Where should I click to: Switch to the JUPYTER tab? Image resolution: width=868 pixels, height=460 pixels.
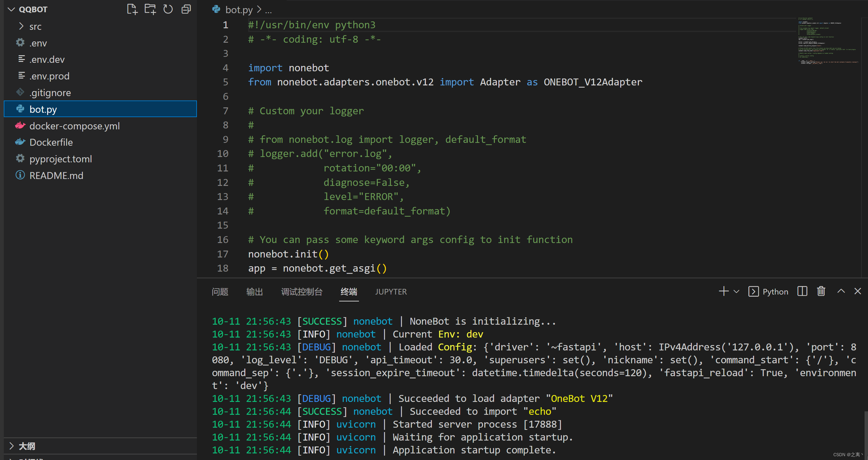click(390, 291)
